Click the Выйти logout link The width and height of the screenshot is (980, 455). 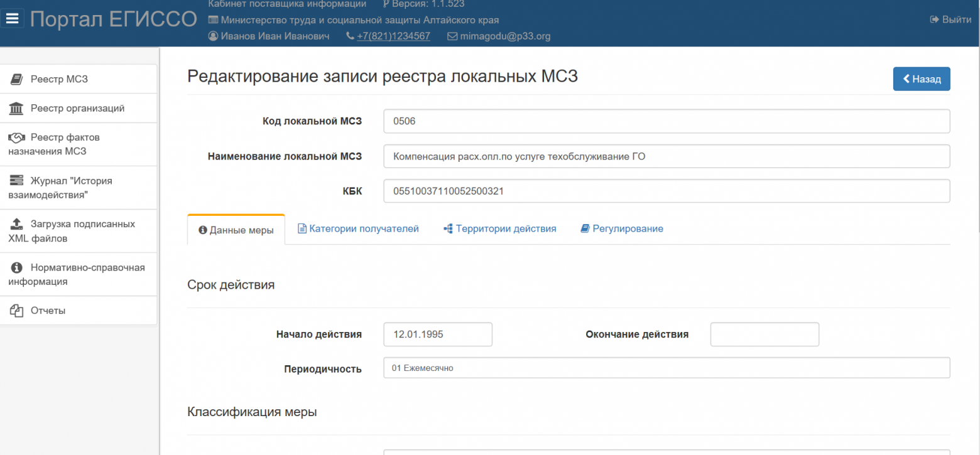point(950,19)
